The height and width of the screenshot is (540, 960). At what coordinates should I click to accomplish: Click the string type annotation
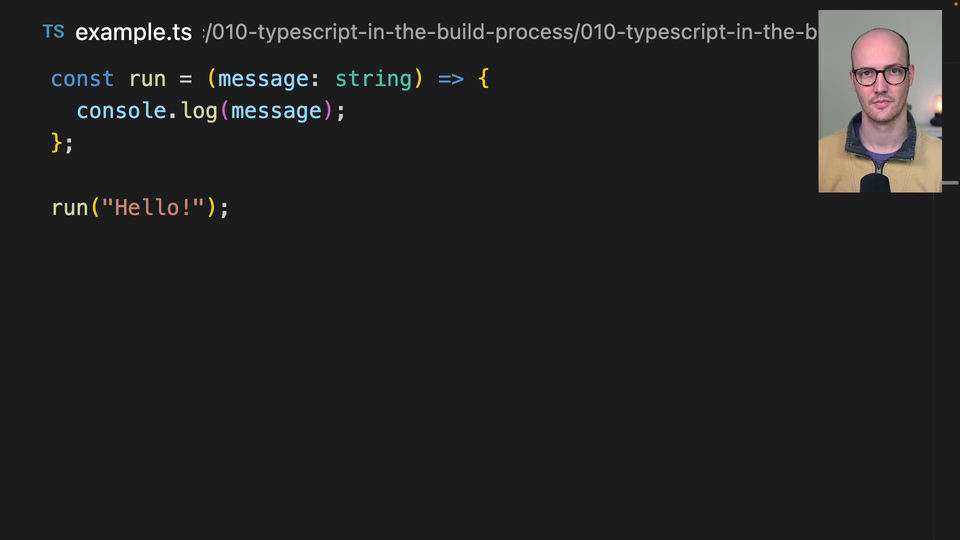(x=373, y=78)
